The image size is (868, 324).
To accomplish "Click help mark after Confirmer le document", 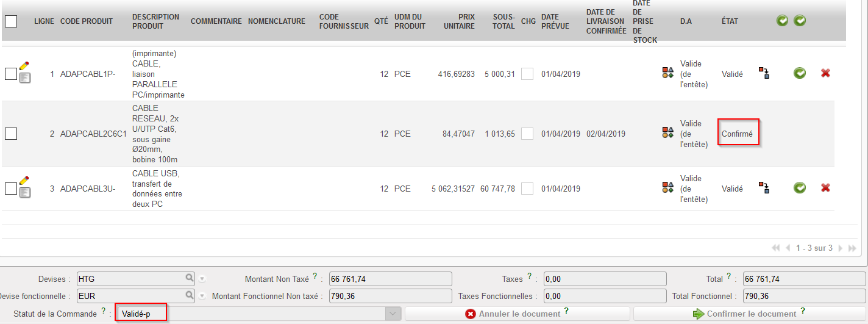I will coord(802,311).
